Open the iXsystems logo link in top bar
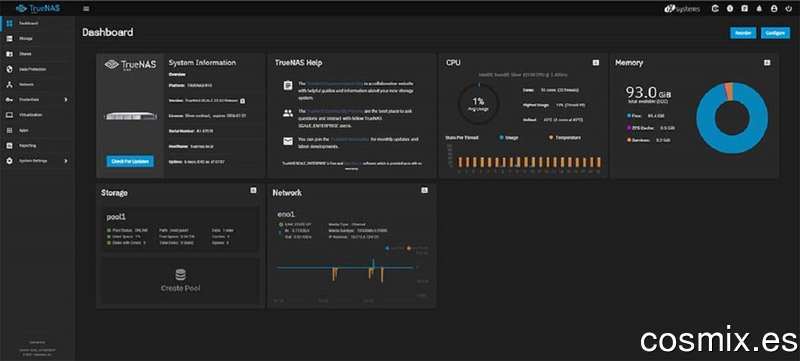 tap(682, 9)
